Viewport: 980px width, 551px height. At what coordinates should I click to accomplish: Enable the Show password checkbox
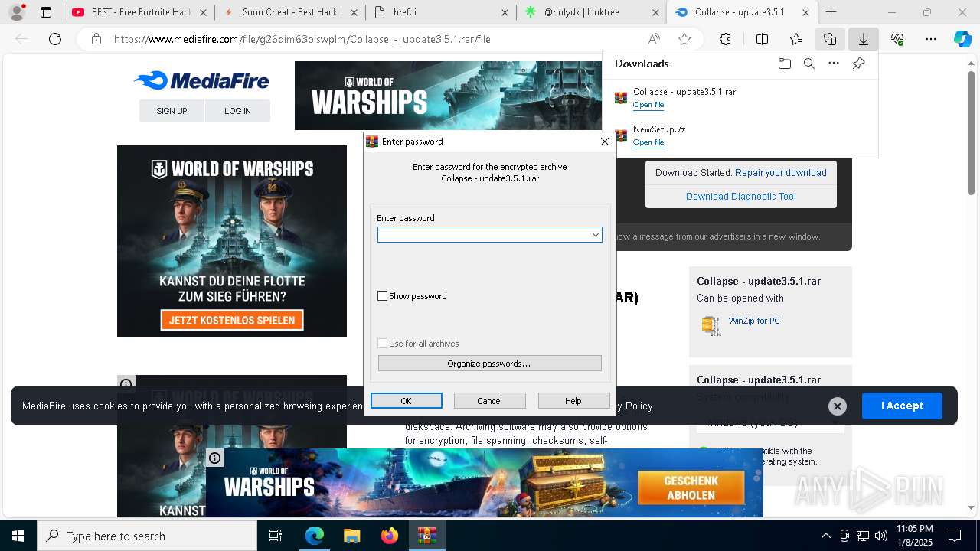(x=383, y=296)
